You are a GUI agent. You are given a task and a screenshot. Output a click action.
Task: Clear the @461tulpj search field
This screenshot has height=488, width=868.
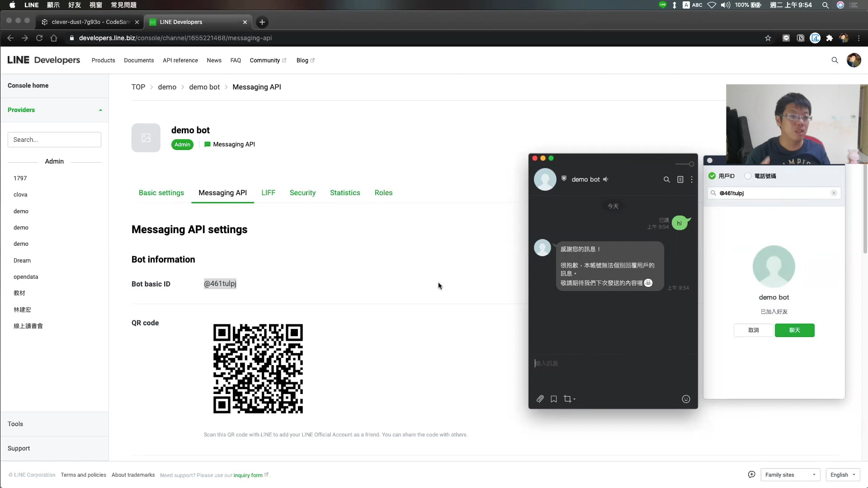[x=834, y=193]
